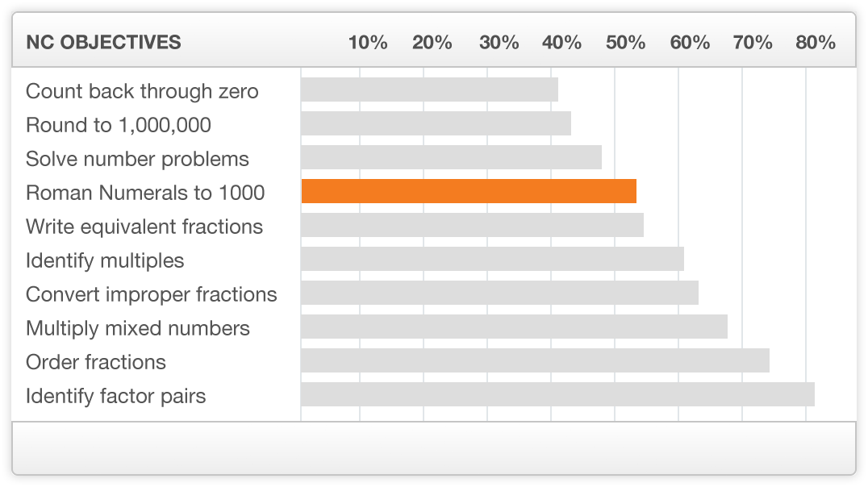The width and height of the screenshot is (868, 487).
Task: Click the grey bar for Multiply mixed numbers
Action: click(514, 327)
